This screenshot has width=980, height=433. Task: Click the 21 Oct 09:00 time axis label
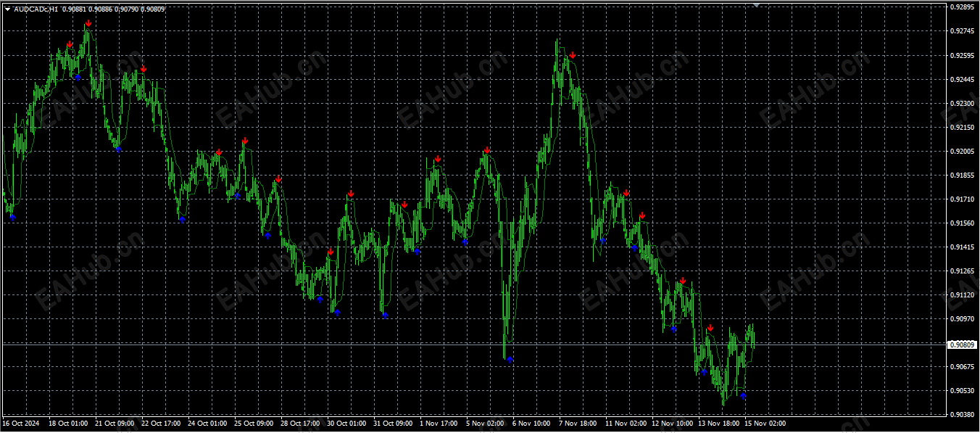[x=115, y=423]
